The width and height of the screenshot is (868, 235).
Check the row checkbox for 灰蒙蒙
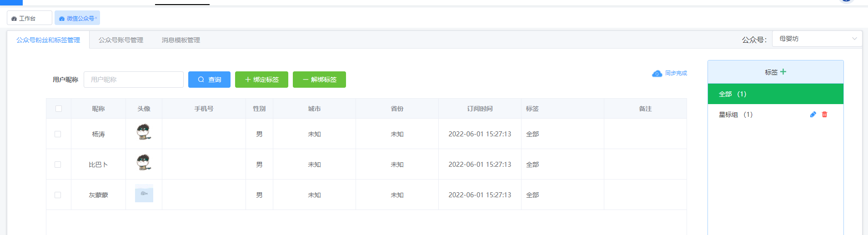tap(58, 195)
